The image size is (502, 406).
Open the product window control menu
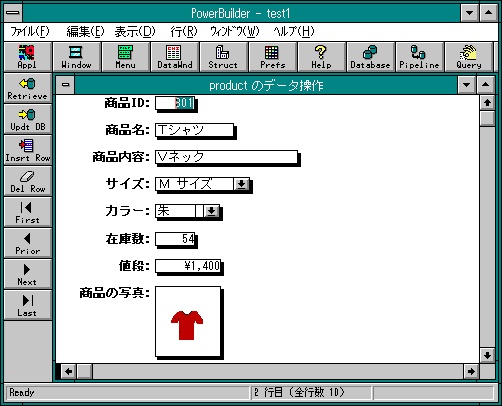tap(66, 85)
